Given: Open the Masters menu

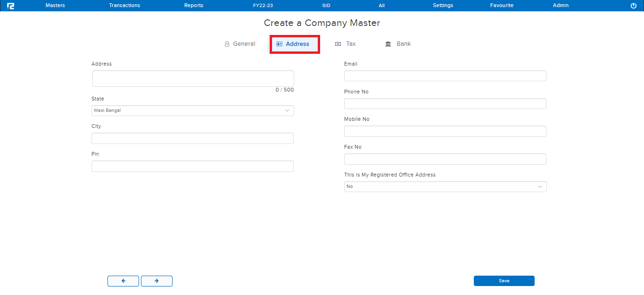Looking at the screenshot, I should tap(55, 6).
